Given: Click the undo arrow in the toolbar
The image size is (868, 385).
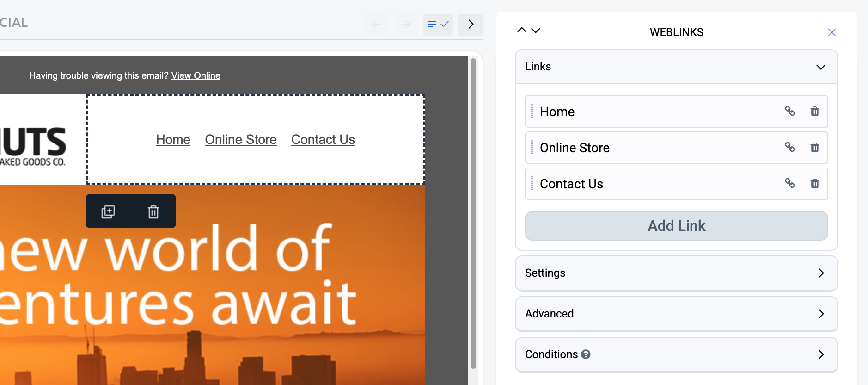Looking at the screenshot, I should pyautogui.click(x=376, y=25).
